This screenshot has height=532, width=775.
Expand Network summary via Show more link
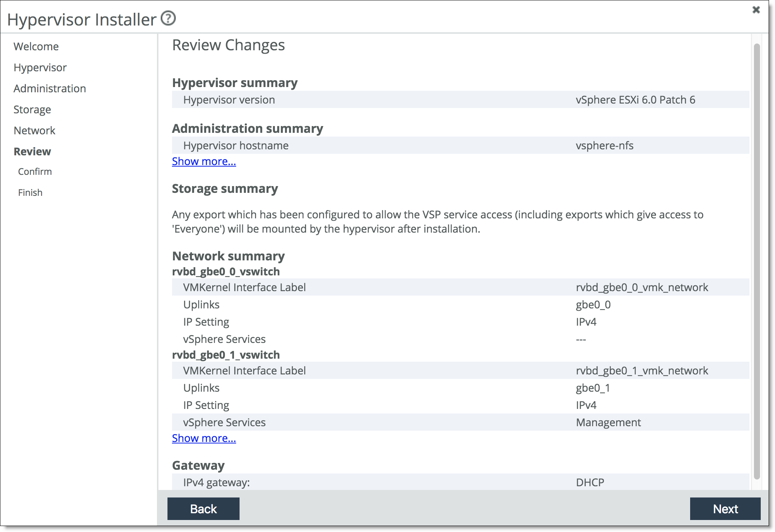[204, 438]
